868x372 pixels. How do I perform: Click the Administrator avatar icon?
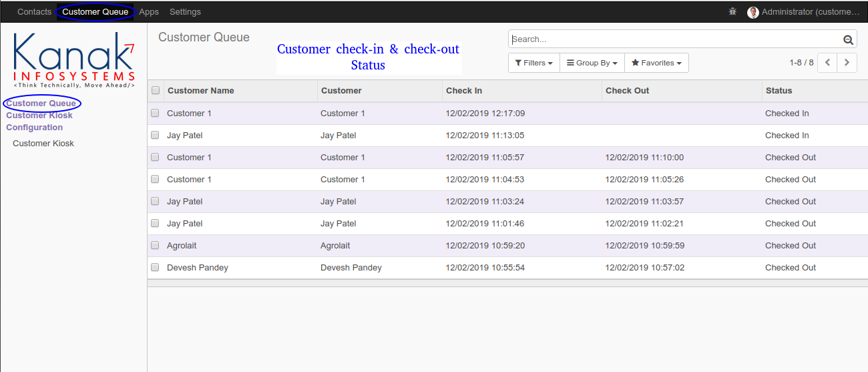click(x=753, y=12)
